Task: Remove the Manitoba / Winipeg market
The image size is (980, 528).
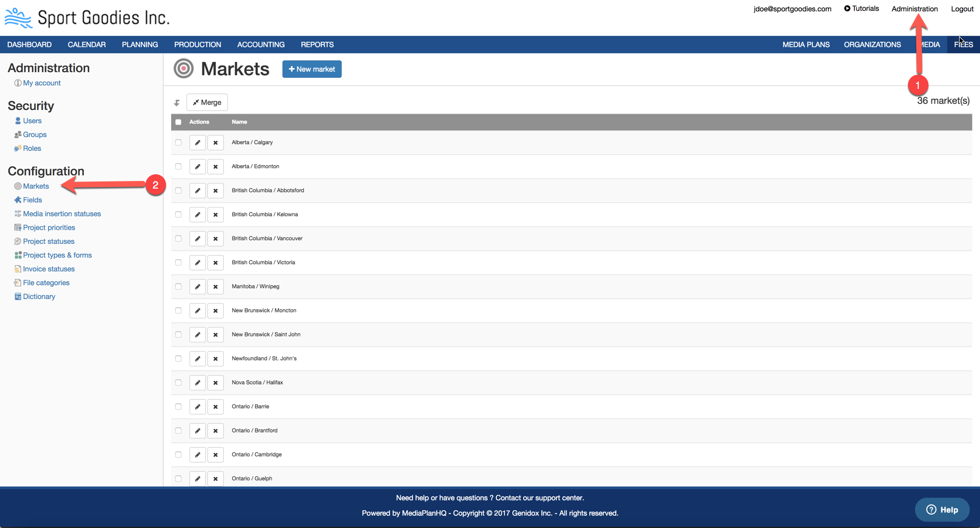Action: click(216, 287)
